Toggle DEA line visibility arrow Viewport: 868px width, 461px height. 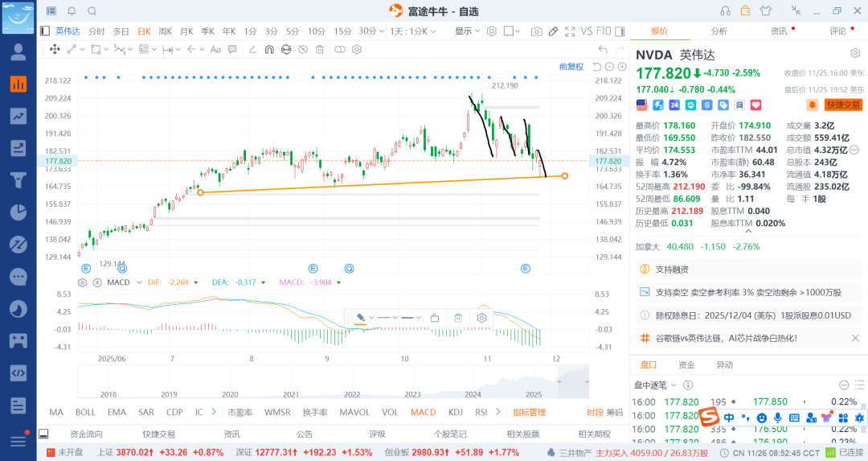pyautogui.click(x=262, y=282)
